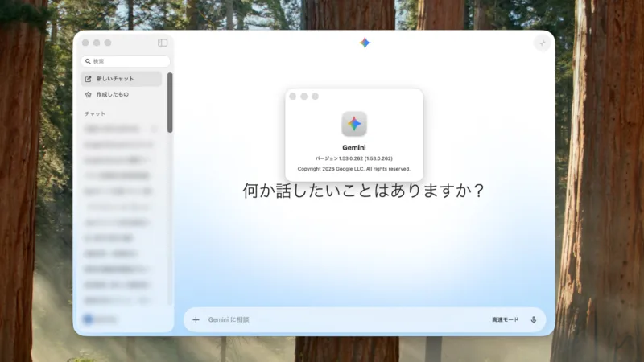This screenshot has height=362, width=644.
Task: Click the search field labeled 検索
Action: coord(126,61)
